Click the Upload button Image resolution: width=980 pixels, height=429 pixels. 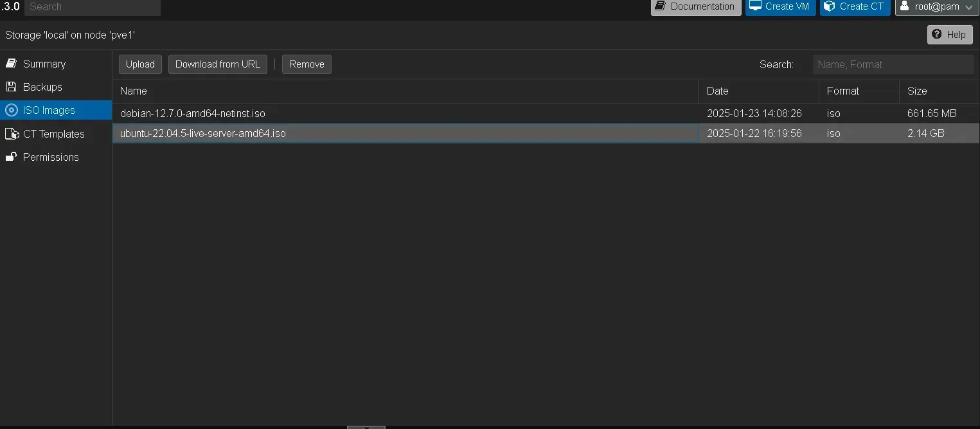[x=139, y=64]
